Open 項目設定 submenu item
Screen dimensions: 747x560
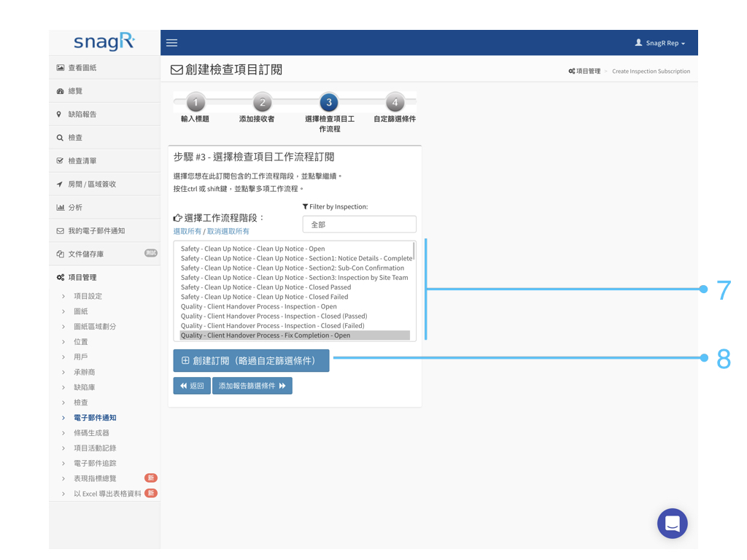pos(88,296)
